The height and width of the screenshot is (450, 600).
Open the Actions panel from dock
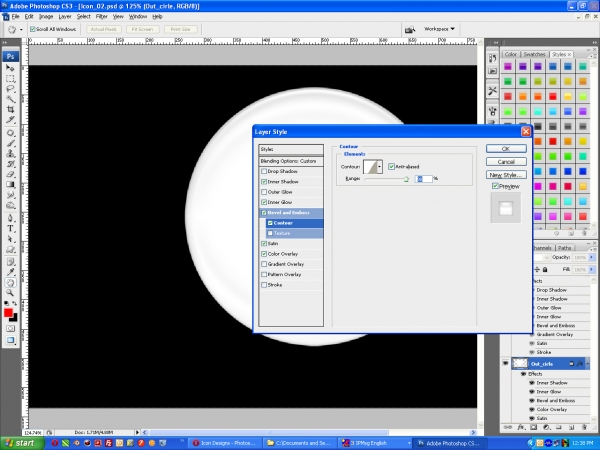492,71
